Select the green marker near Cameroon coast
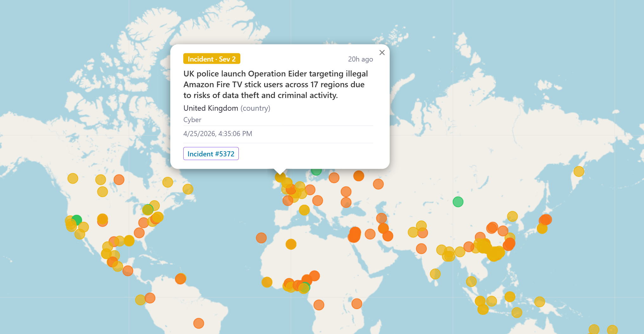 click(305, 288)
